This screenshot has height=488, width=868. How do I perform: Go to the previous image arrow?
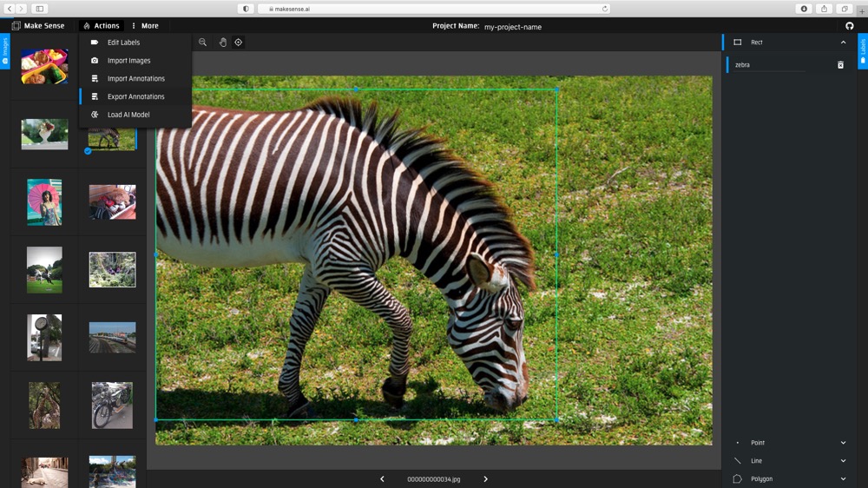click(382, 479)
